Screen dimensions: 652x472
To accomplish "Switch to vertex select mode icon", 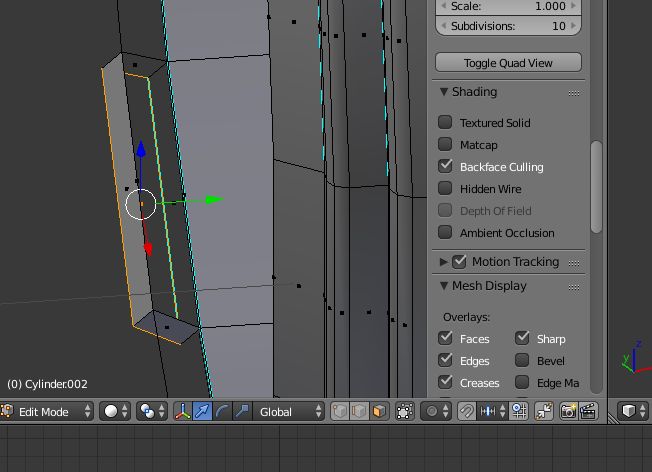I will [340, 412].
